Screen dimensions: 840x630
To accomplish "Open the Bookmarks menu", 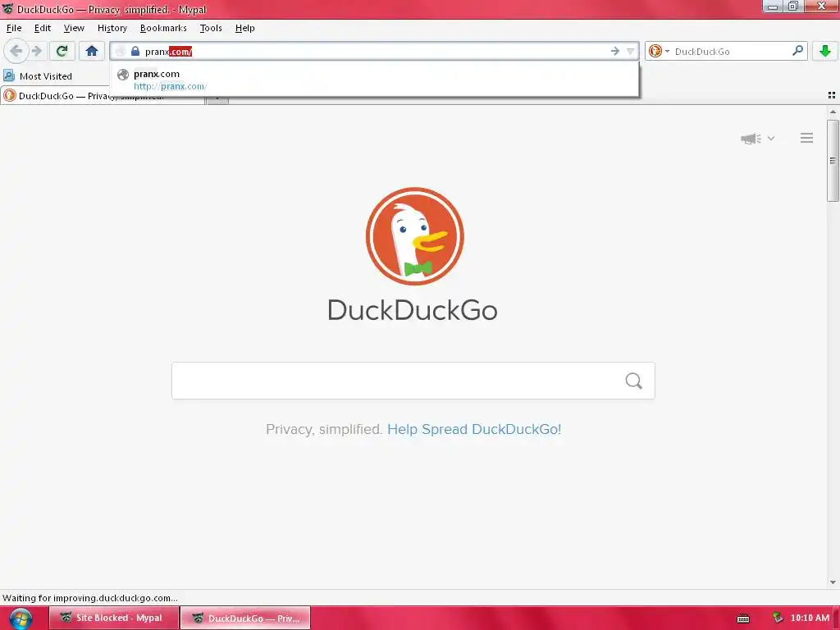I will coord(163,28).
